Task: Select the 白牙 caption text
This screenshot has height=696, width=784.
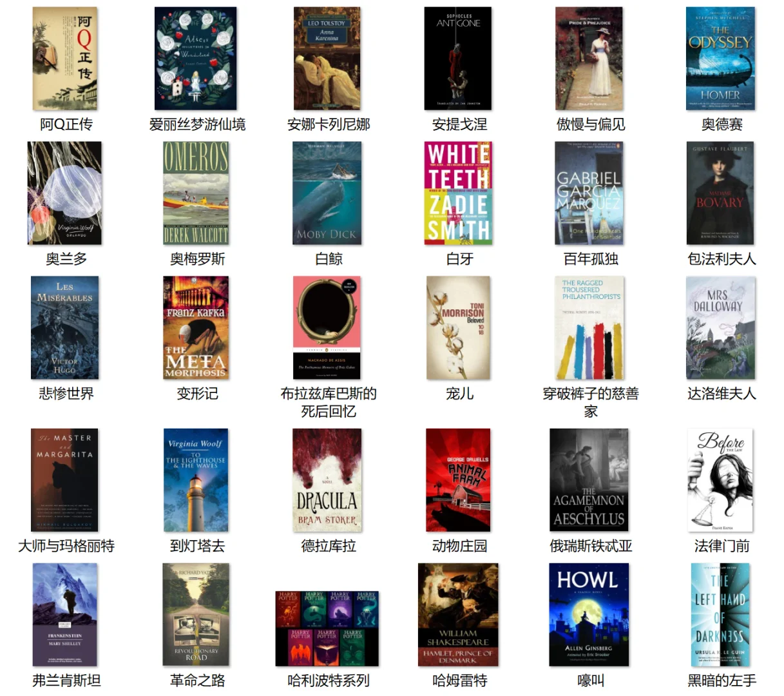Action: coord(459,259)
